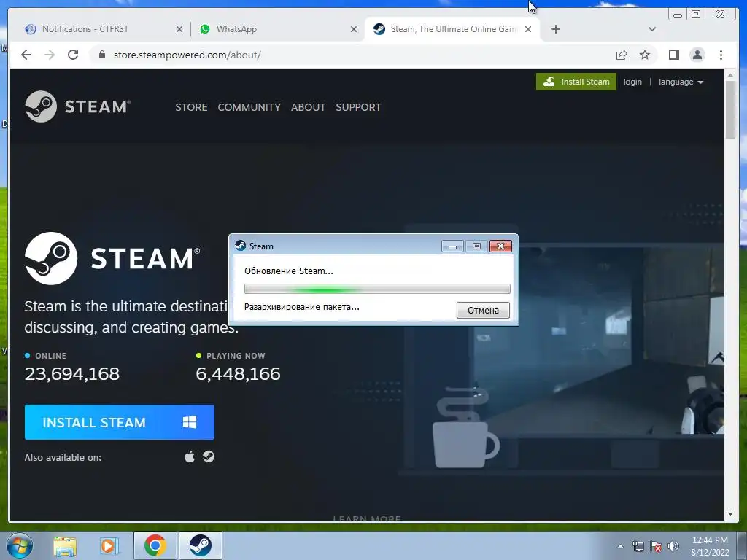Viewport: 747px width, 560px height.
Task: Click the forward navigation arrow
Action: pyautogui.click(x=50, y=55)
